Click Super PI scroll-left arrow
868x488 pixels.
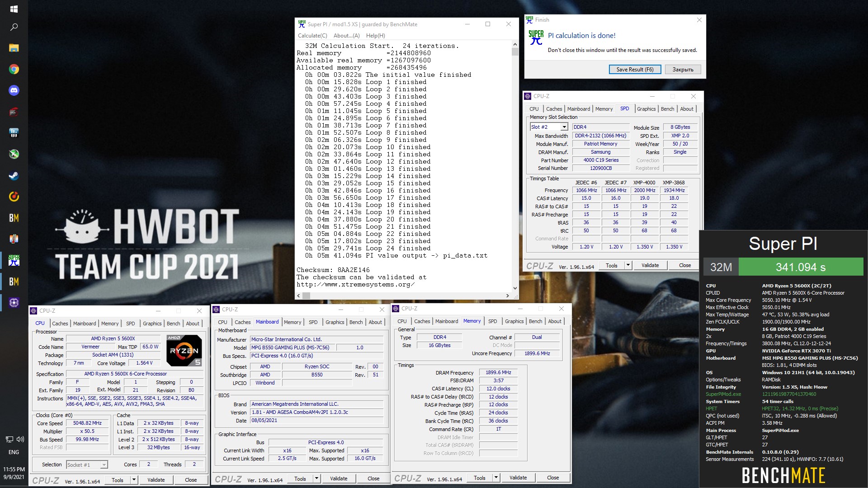298,296
